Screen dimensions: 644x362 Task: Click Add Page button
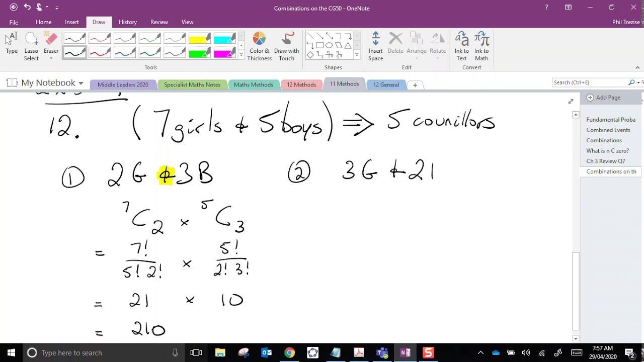coord(603,98)
